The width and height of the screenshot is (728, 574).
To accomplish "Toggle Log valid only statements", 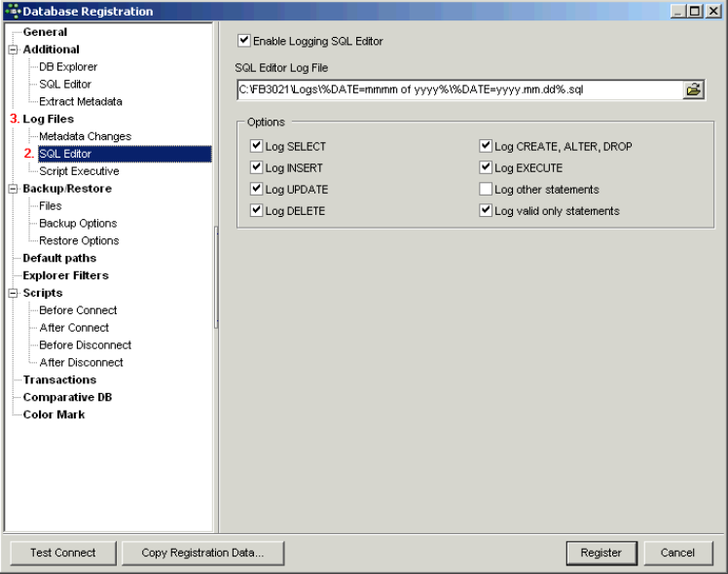I will pyautogui.click(x=486, y=211).
